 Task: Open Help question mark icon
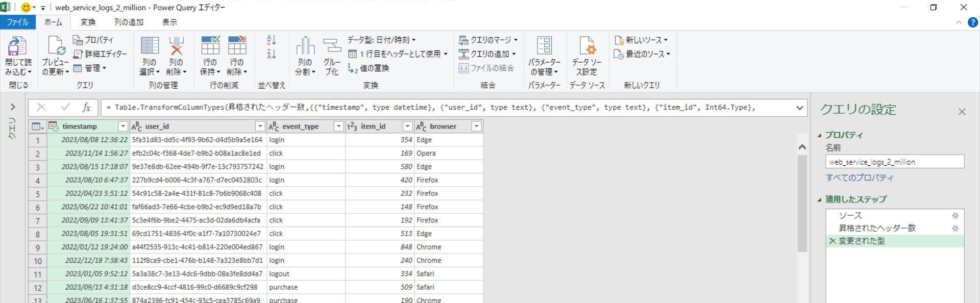(973, 22)
